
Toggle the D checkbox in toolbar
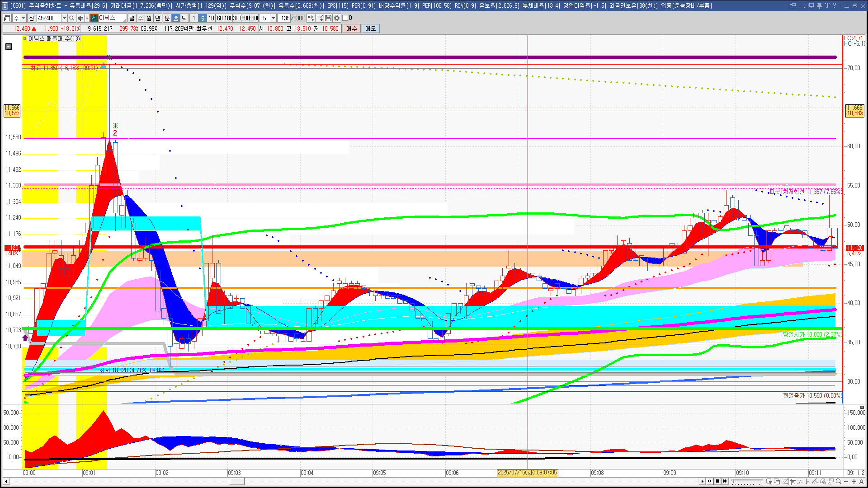click(x=345, y=18)
